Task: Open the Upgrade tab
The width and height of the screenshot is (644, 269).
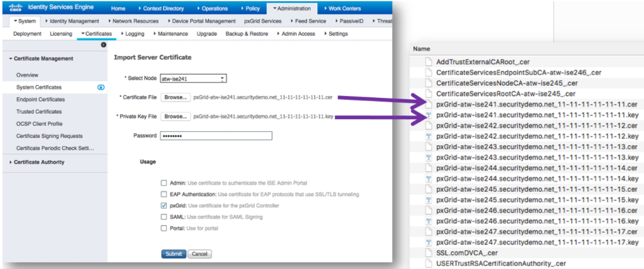Action: click(206, 34)
